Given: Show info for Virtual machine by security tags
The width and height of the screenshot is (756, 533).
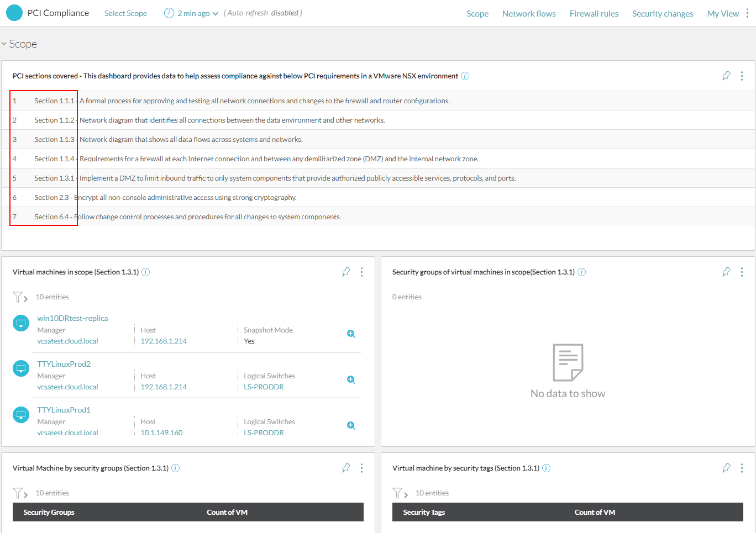Looking at the screenshot, I should (x=547, y=468).
